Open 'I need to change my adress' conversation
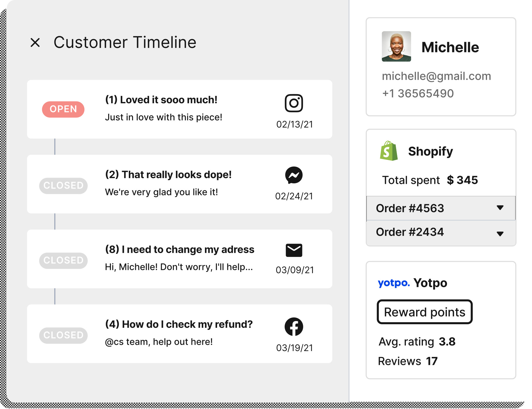The image size is (532, 409). [179, 250]
